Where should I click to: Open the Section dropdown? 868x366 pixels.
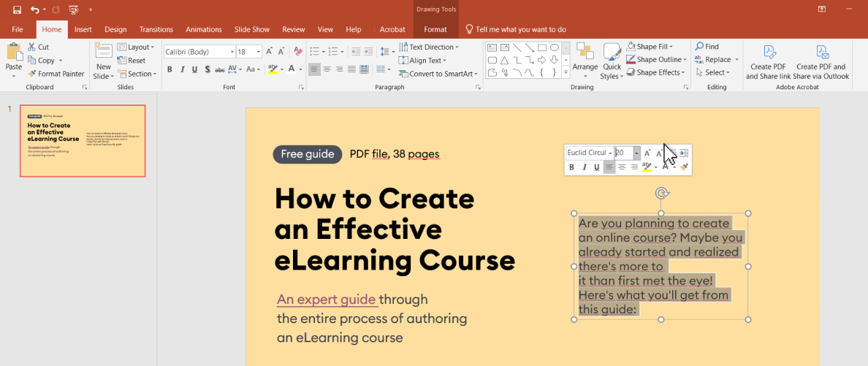click(x=137, y=74)
